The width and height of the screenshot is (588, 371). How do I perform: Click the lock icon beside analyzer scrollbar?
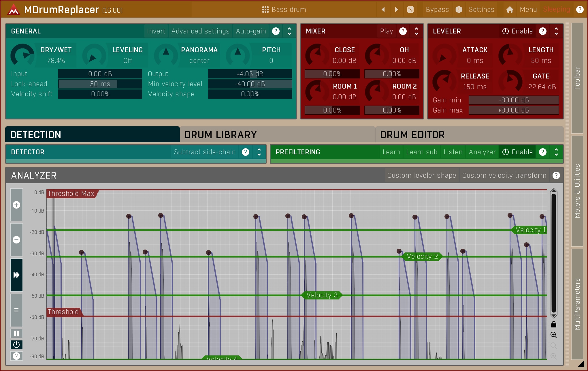tap(553, 325)
